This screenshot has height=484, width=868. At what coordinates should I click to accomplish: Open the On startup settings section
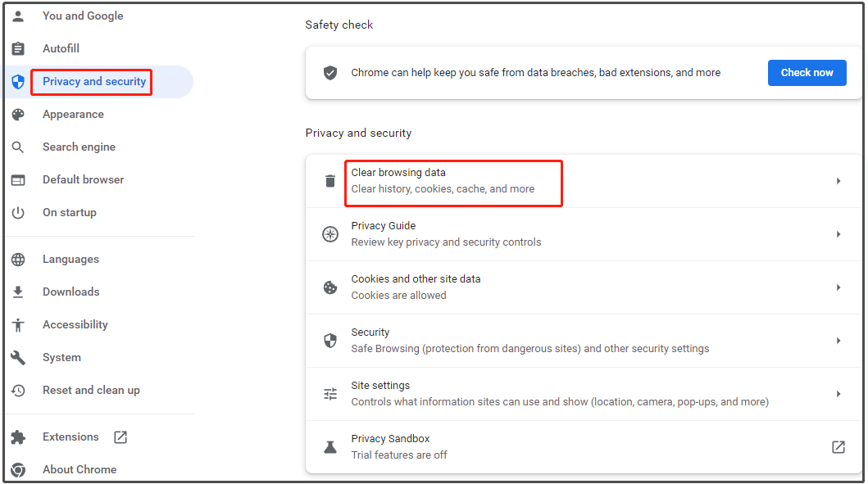click(70, 212)
